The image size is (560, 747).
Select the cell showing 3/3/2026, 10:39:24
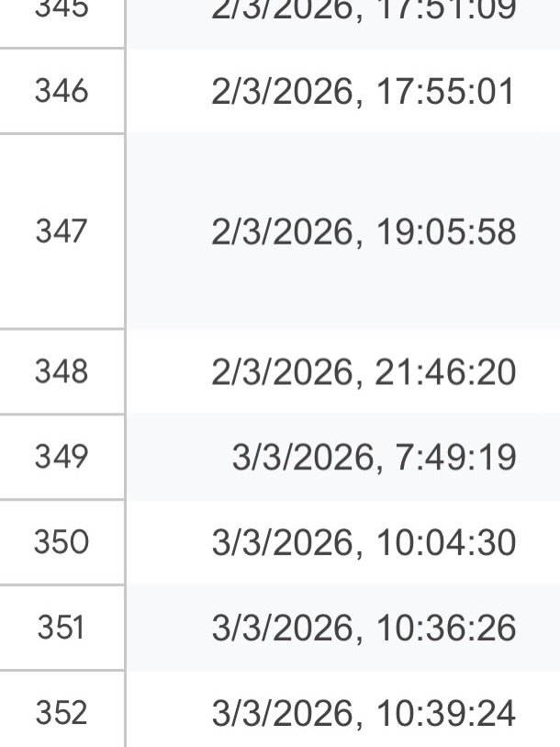pyautogui.click(x=363, y=712)
